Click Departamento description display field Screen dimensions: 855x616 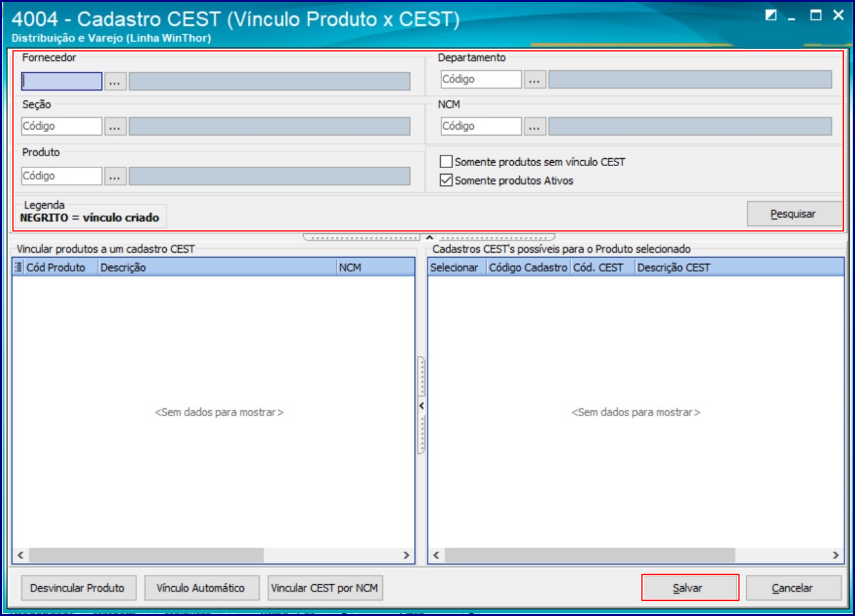pos(690,79)
